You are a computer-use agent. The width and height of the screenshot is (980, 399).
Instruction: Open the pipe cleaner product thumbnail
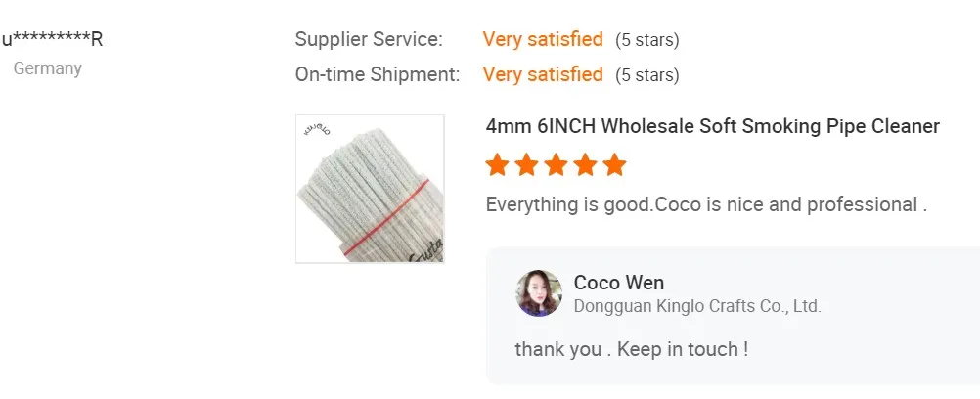370,189
